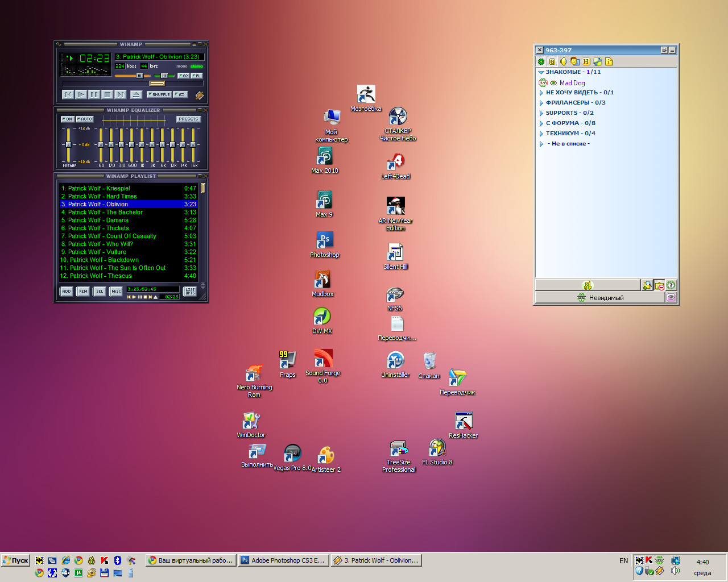Click the playlist ADD button
The height and width of the screenshot is (582, 728).
67,292
